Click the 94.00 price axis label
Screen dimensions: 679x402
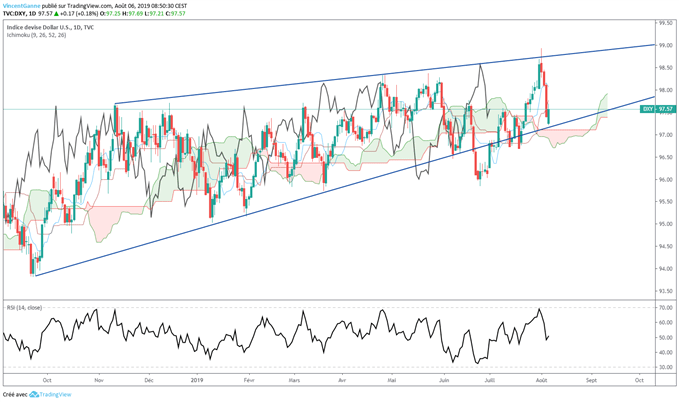666,269
